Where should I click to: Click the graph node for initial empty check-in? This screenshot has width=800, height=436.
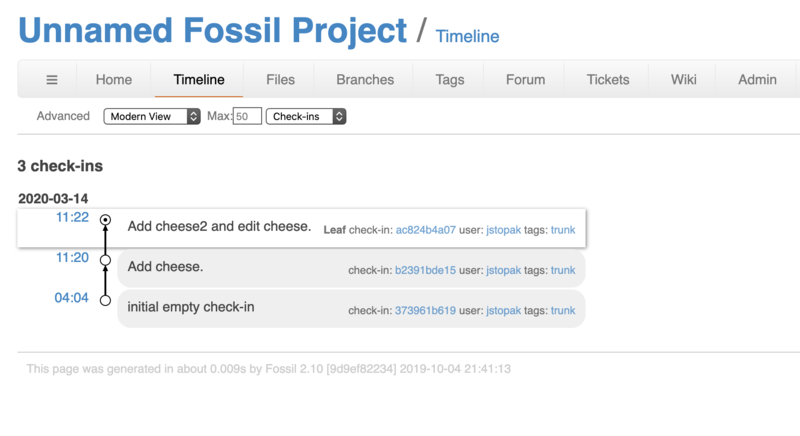105,300
